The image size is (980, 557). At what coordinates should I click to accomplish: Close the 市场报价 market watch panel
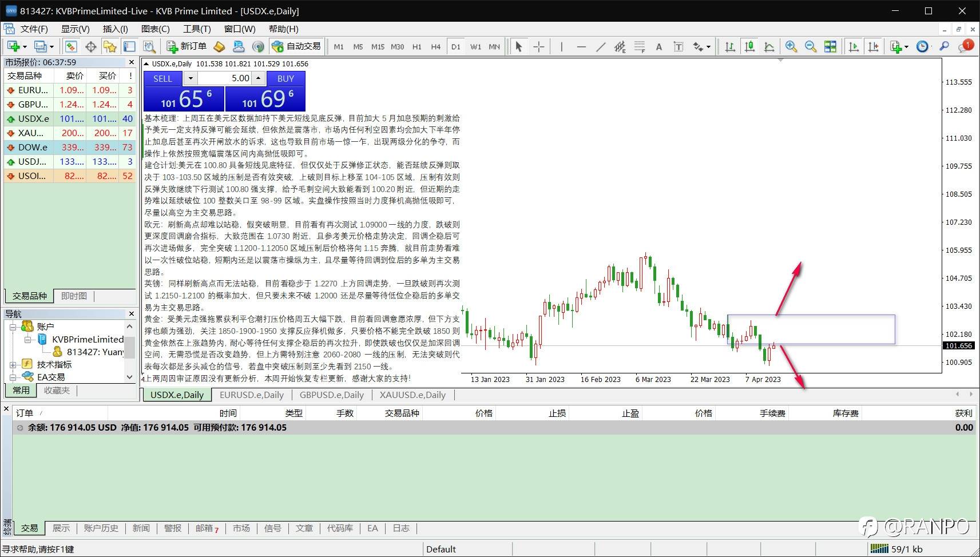tap(132, 62)
